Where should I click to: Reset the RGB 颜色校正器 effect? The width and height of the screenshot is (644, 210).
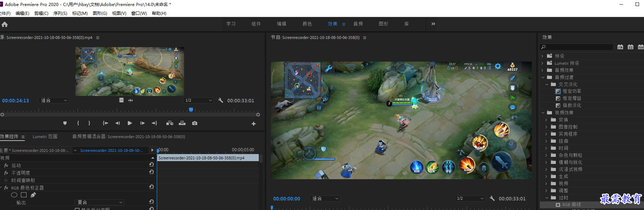[x=151, y=187]
